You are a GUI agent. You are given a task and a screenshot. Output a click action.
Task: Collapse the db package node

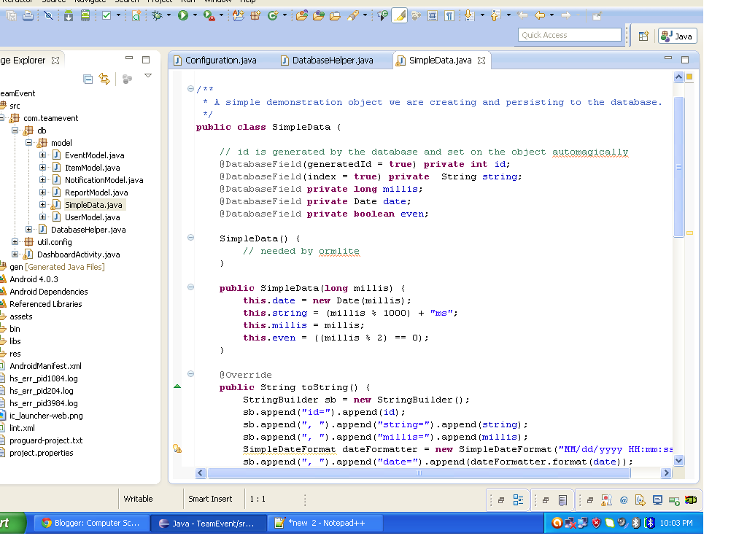click(15, 130)
